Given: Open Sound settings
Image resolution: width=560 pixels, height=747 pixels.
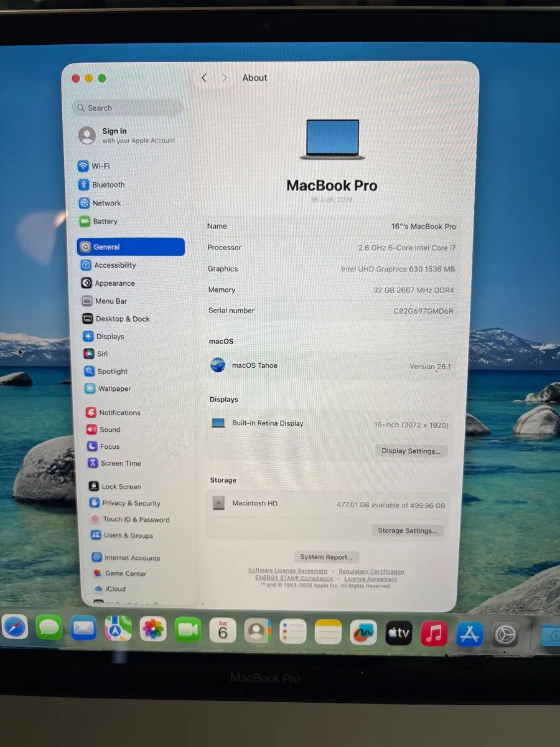Looking at the screenshot, I should 110,430.
